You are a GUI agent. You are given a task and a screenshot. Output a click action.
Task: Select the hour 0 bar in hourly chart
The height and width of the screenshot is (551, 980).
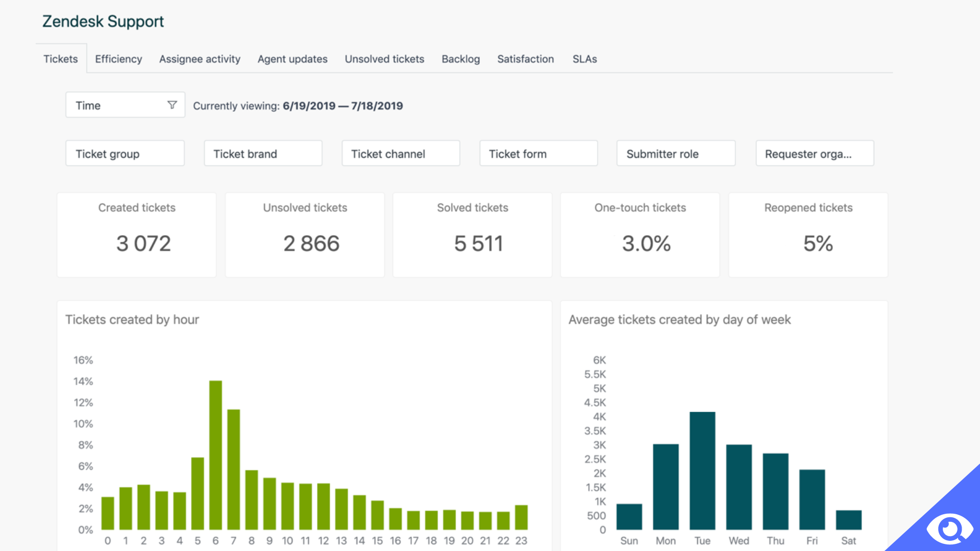click(108, 513)
